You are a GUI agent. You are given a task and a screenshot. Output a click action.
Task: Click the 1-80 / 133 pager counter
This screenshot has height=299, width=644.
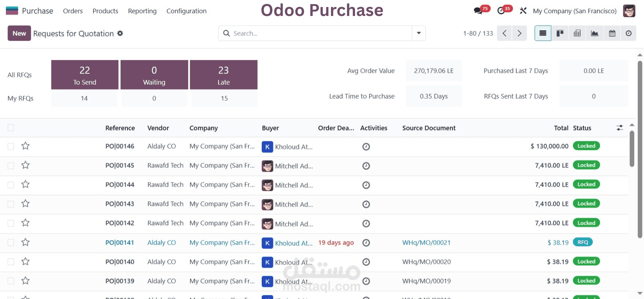click(478, 33)
